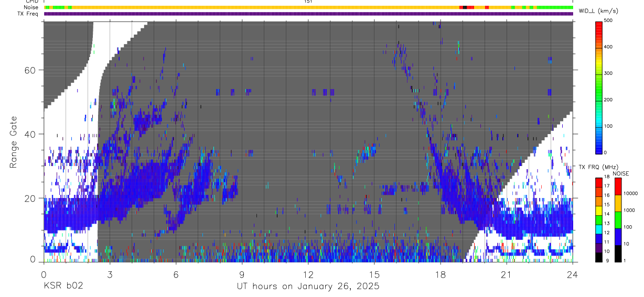The width and height of the screenshot is (644, 297).
Task: Click the 'NOISE' legend title
Action: [620, 173]
